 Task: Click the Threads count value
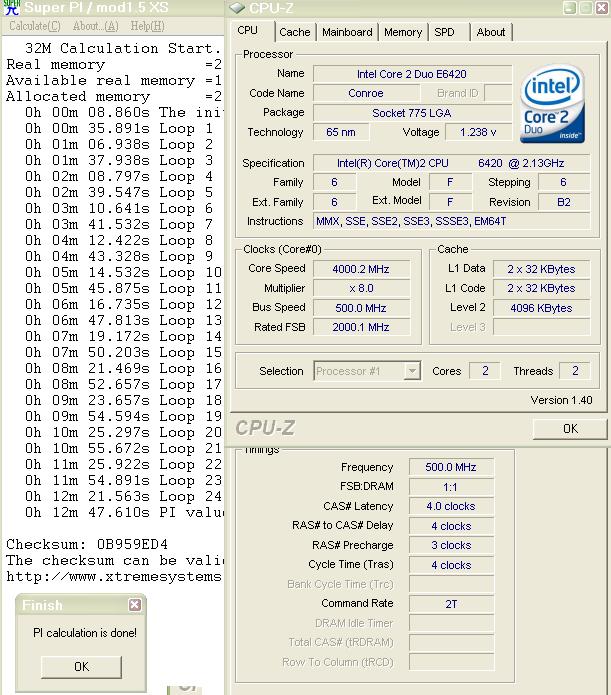575,371
